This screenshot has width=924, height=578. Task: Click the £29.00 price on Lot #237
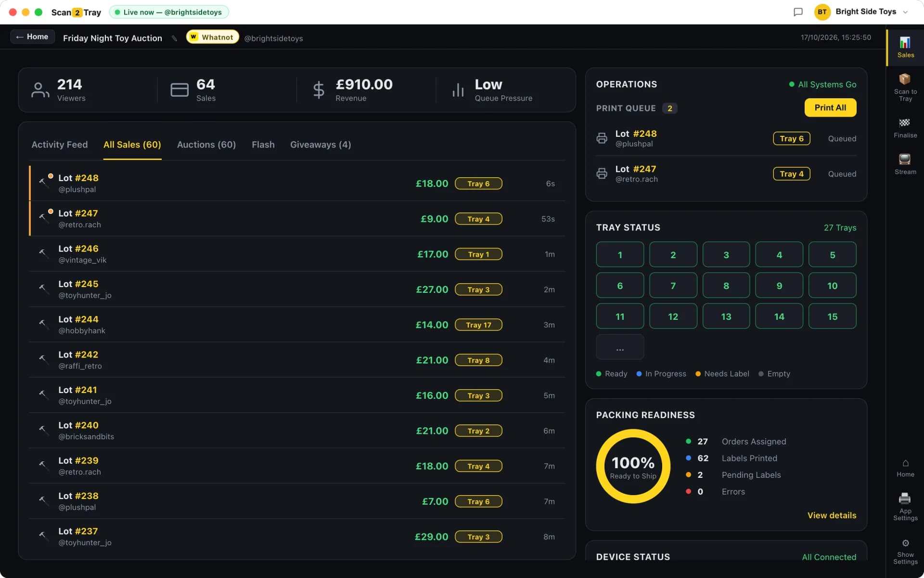tap(431, 537)
